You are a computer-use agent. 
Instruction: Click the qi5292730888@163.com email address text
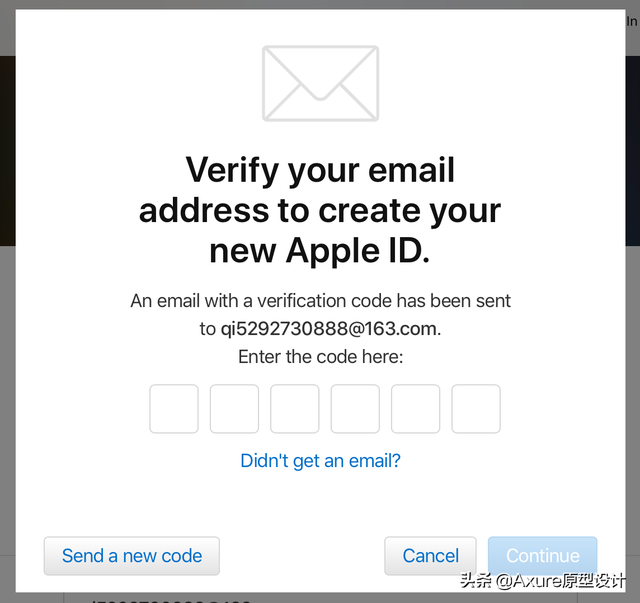click(x=330, y=329)
